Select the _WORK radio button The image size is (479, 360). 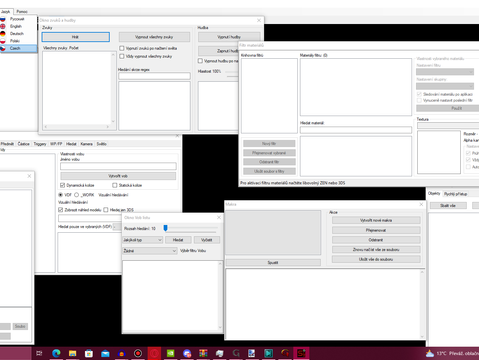pos(76,195)
